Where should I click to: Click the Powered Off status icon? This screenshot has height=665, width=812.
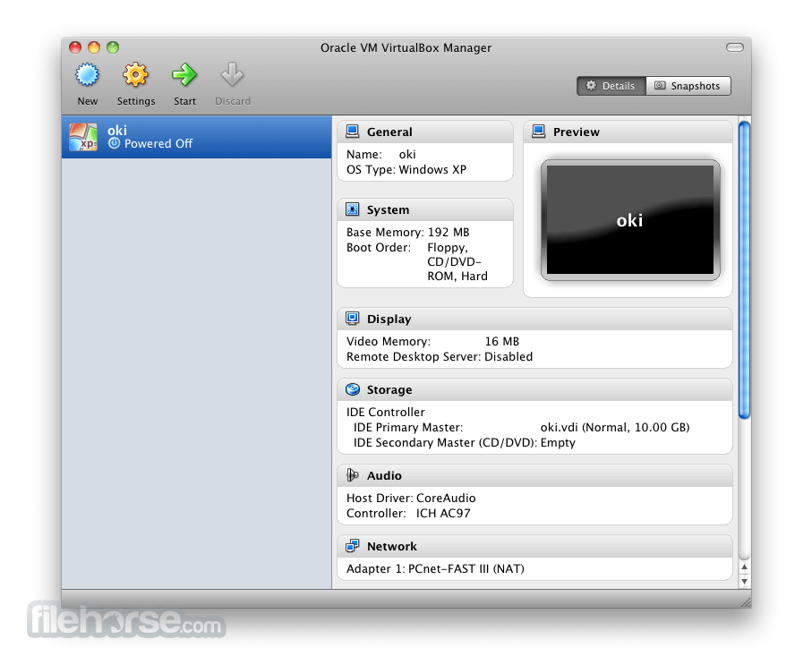point(114,143)
